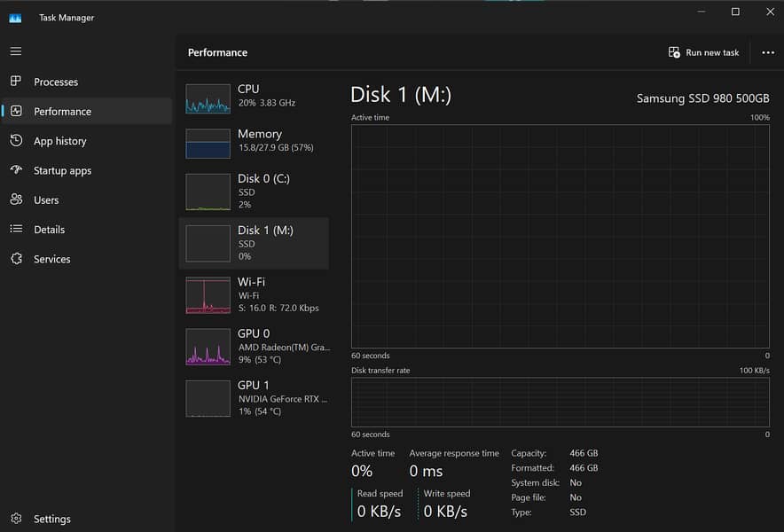Viewport: 784px width, 532px height.
Task: Click the Settings gear icon
Action: pyautogui.click(x=16, y=519)
